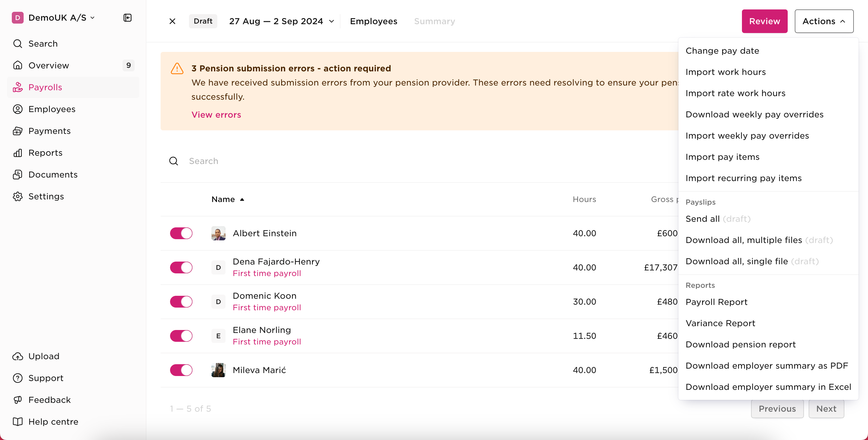Expand the pay period date dropdown
The width and height of the screenshot is (868, 440).
pos(332,21)
